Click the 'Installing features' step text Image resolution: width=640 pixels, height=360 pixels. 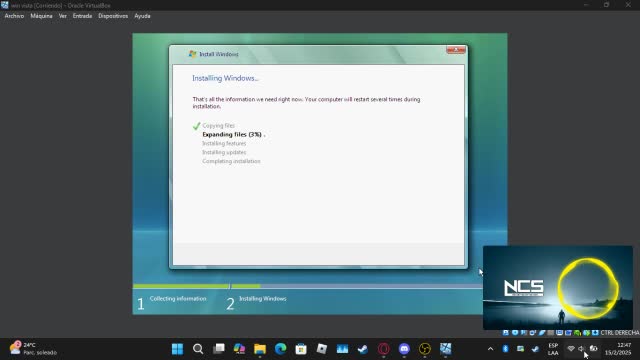tap(224, 143)
